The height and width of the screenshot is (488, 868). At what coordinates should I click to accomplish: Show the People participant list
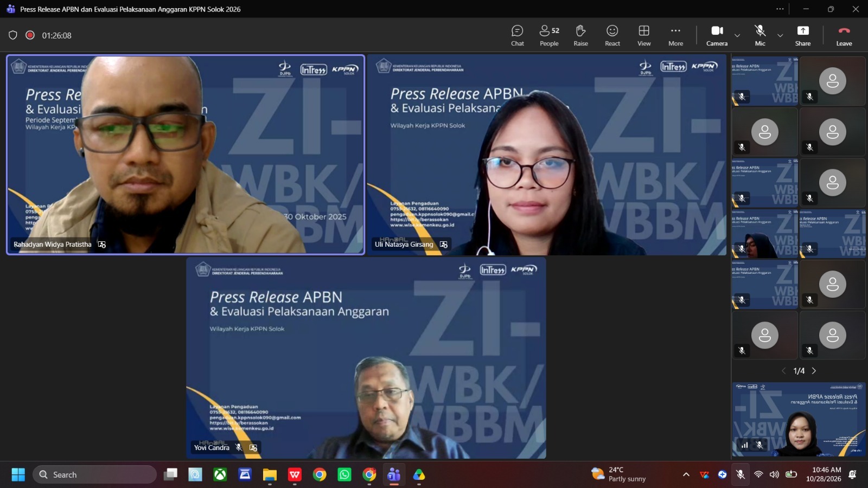pos(549,35)
